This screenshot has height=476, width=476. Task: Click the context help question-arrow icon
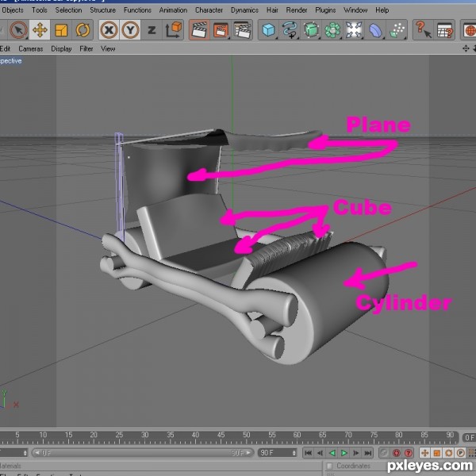pyautogui.click(x=423, y=30)
